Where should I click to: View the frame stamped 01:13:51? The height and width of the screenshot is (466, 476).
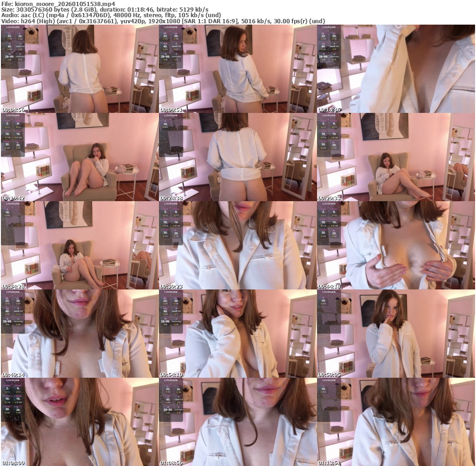[x=396, y=422]
